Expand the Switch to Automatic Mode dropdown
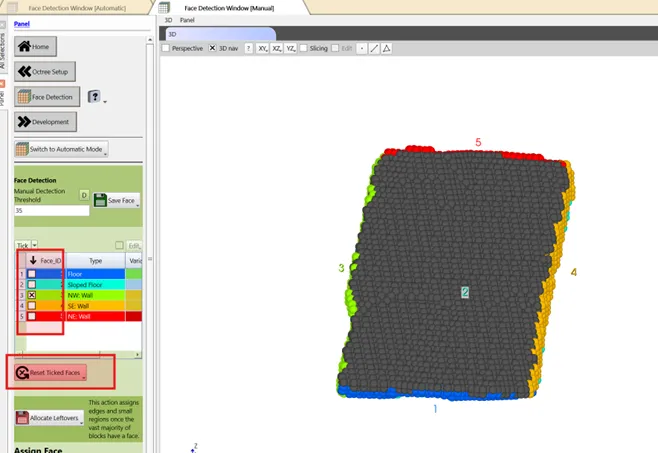 tap(105, 149)
